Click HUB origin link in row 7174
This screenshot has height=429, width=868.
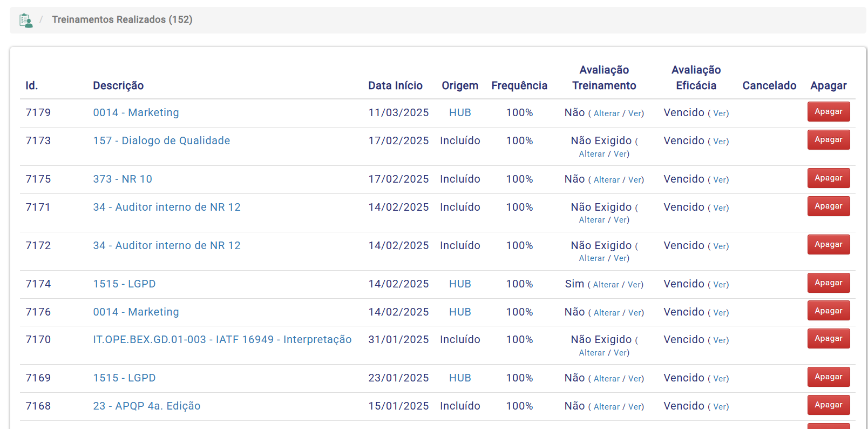pyautogui.click(x=460, y=284)
